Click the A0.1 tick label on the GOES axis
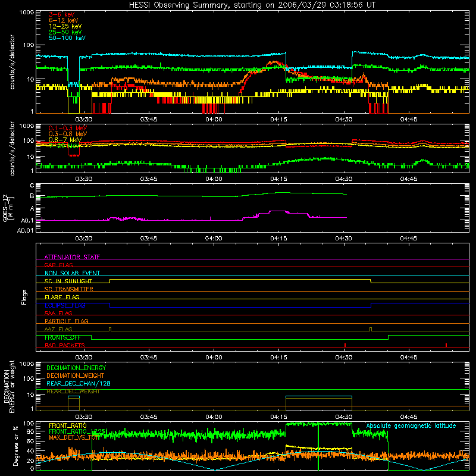Viewport: 476px width, 476px height. 27,221
